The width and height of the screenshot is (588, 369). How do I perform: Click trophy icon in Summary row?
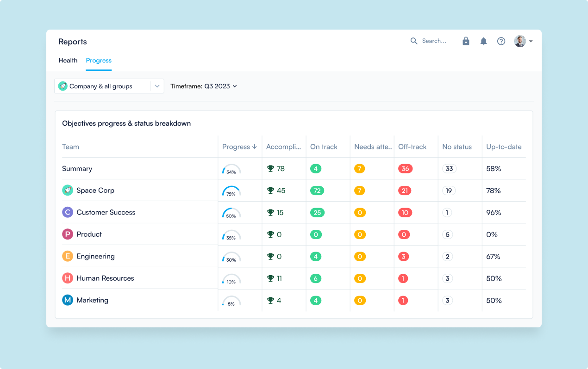(x=271, y=169)
